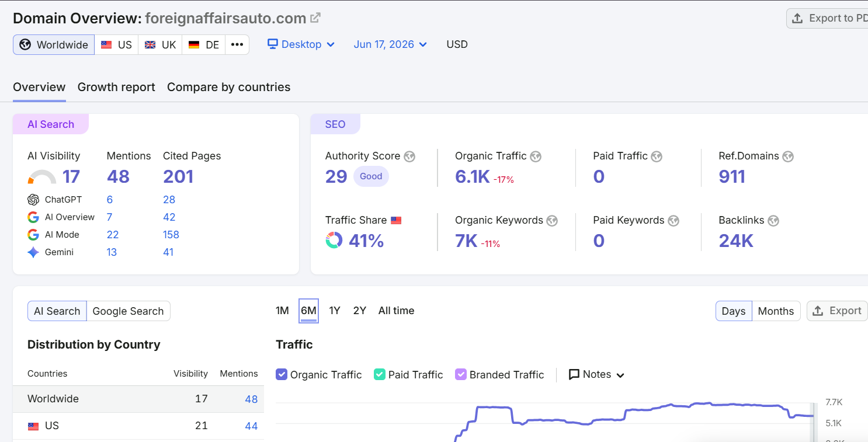Viewport: 868px width, 442px height.
Task: Click US flag in Distribution by Country
Action: [33, 426]
